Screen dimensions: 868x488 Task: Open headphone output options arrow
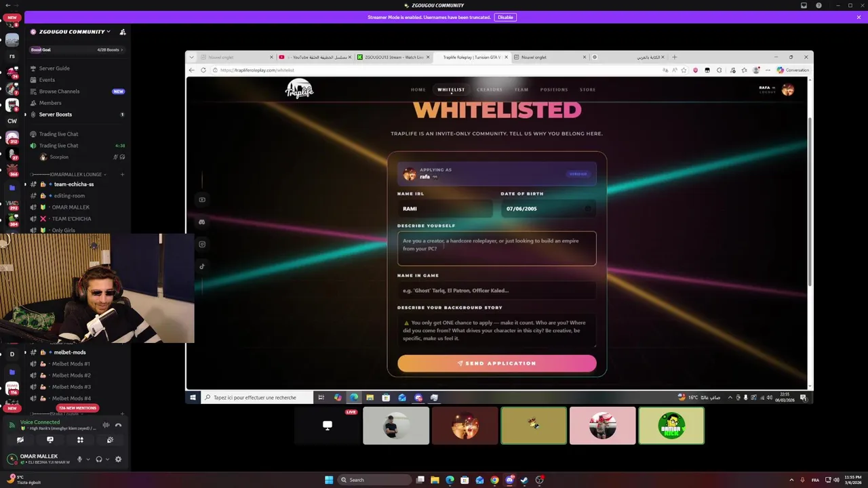click(x=107, y=459)
